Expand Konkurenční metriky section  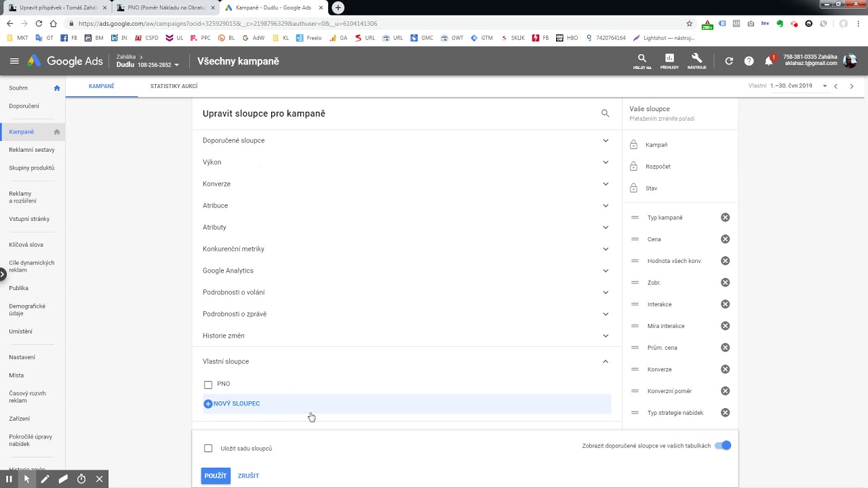click(x=407, y=249)
